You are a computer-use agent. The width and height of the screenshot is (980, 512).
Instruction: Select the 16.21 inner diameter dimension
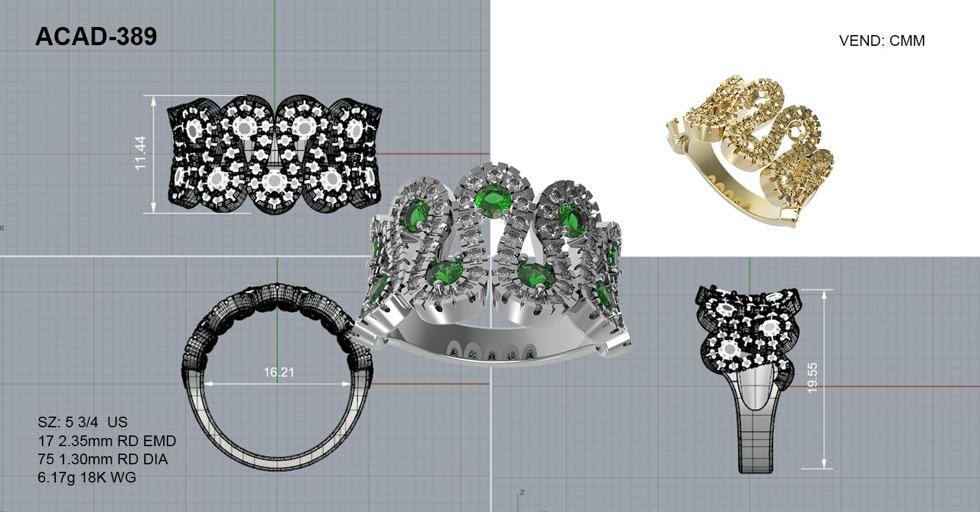pyautogui.click(x=279, y=372)
